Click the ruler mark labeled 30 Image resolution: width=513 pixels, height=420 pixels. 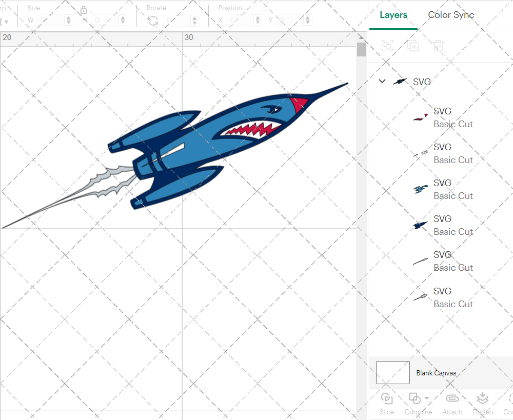coord(189,37)
